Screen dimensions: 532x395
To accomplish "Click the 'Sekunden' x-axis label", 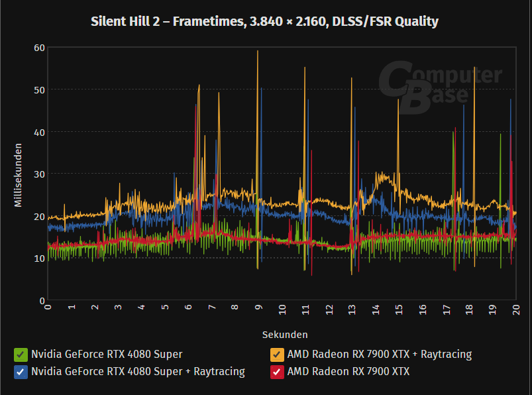I will [285, 335].
